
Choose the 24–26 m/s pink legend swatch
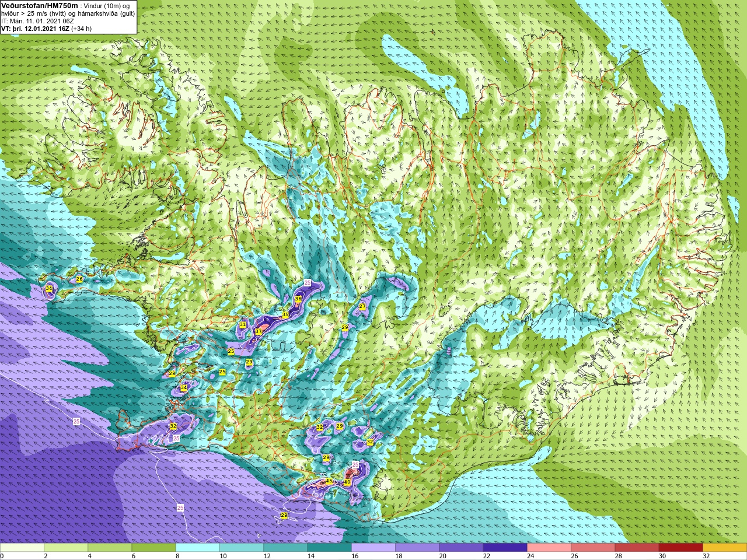click(549, 548)
